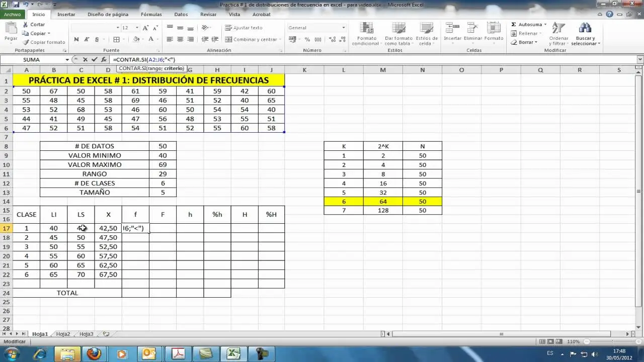644x362 pixels.
Task: Apply bold formatting with the N icon
Action: coord(76,38)
